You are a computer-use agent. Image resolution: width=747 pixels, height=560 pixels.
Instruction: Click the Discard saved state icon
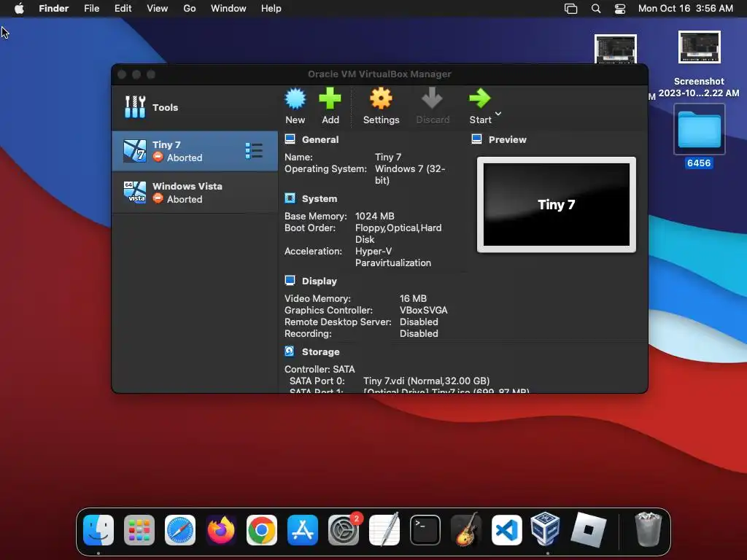[432, 98]
